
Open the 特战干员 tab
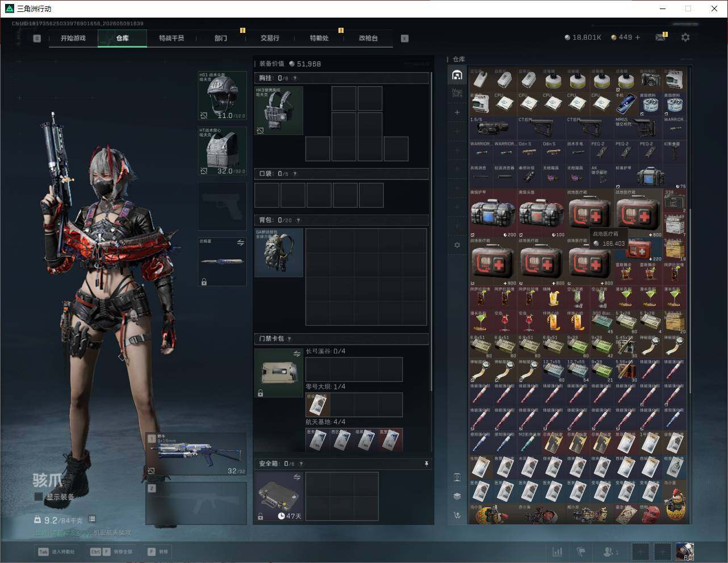[x=171, y=38]
